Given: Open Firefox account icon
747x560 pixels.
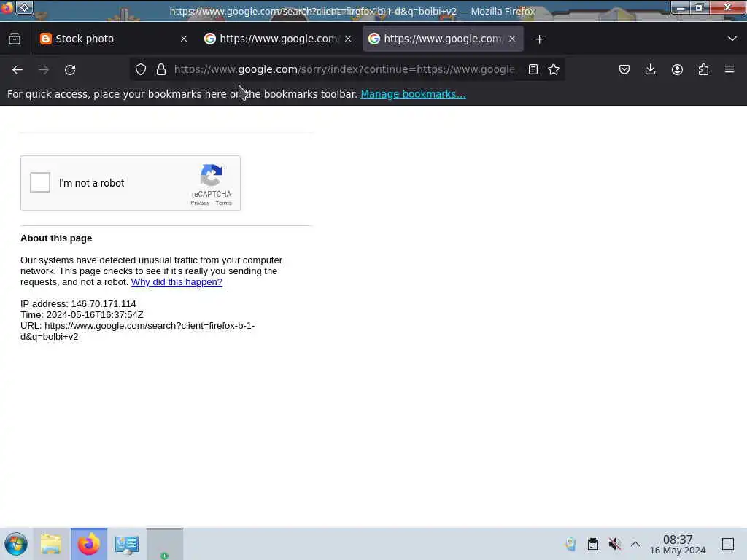Looking at the screenshot, I should pyautogui.click(x=677, y=69).
